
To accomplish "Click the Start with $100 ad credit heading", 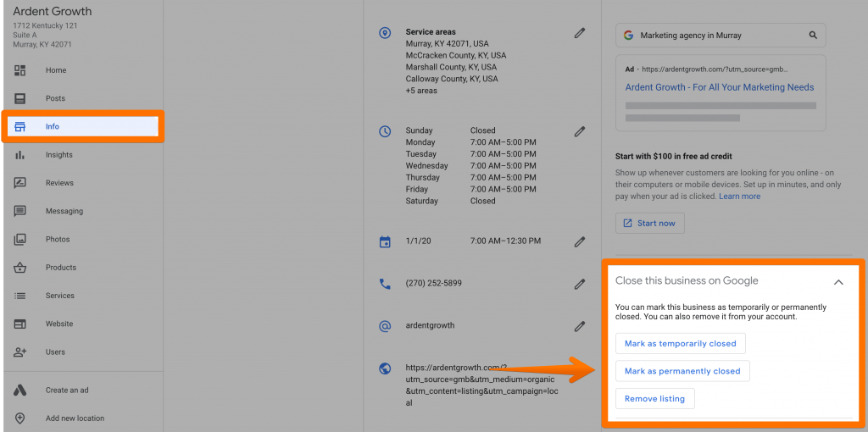I will (x=674, y=157).
